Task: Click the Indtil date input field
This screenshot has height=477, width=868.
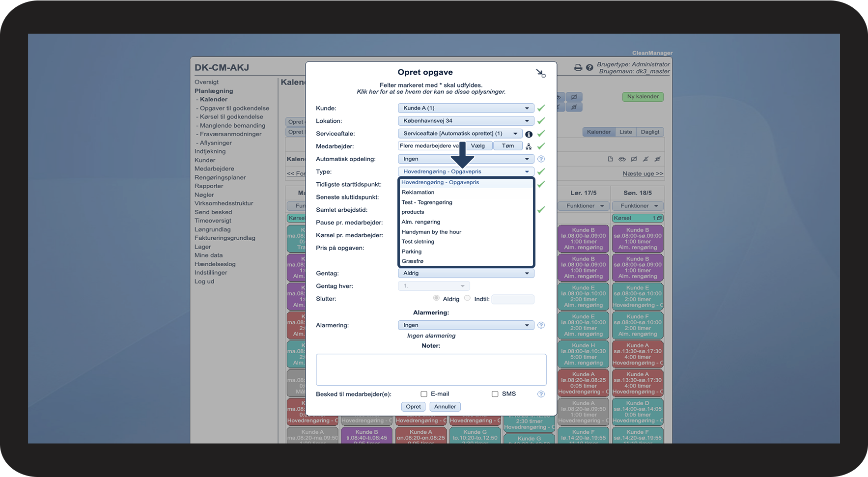Action: (x=513, y=299)
